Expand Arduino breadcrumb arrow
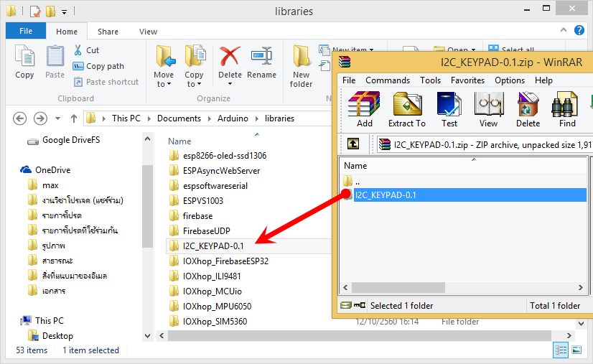 pos(257,118)
